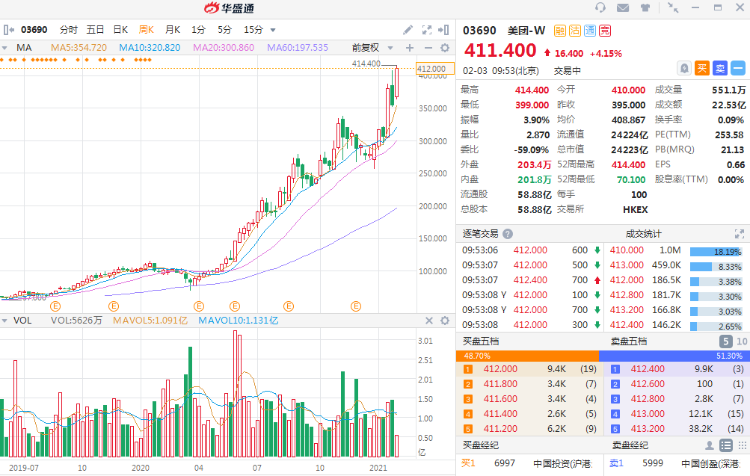Expand the 15分 timeframe dropdown arrow
Image resolution: width=750 pixels, height=476 pixels.
[x=273, y=30]
